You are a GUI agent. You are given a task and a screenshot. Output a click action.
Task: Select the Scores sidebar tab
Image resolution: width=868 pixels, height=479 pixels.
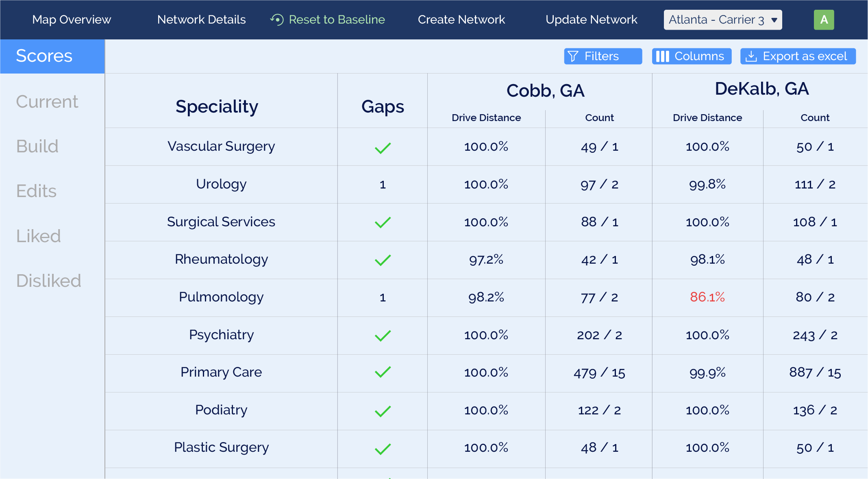point(52,56)
